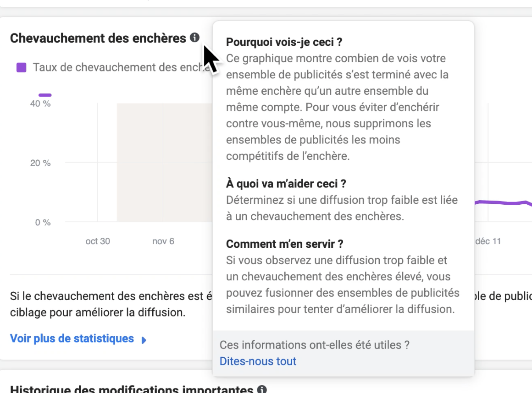Click the 0 % axis label
532x393 pixels.
click(x=43, y=223)
